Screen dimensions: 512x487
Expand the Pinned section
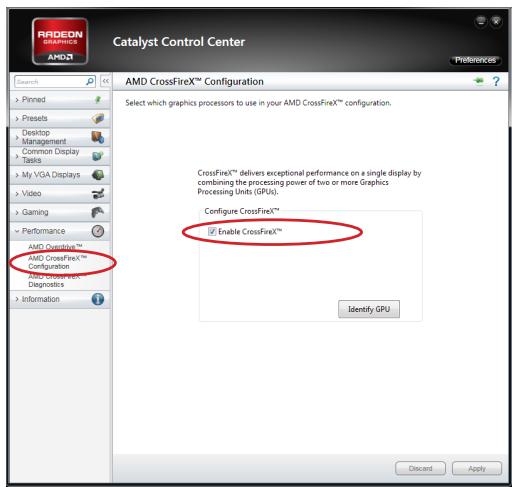(60, 100)
